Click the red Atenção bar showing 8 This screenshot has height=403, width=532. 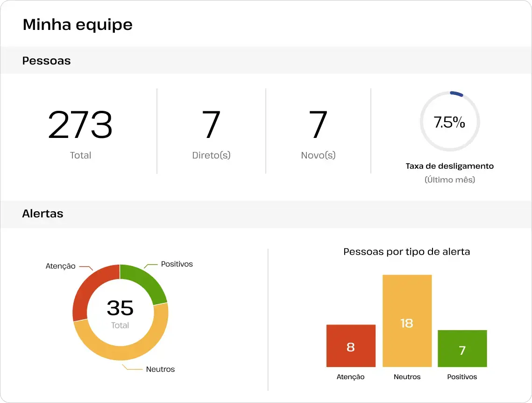[351, 346]
